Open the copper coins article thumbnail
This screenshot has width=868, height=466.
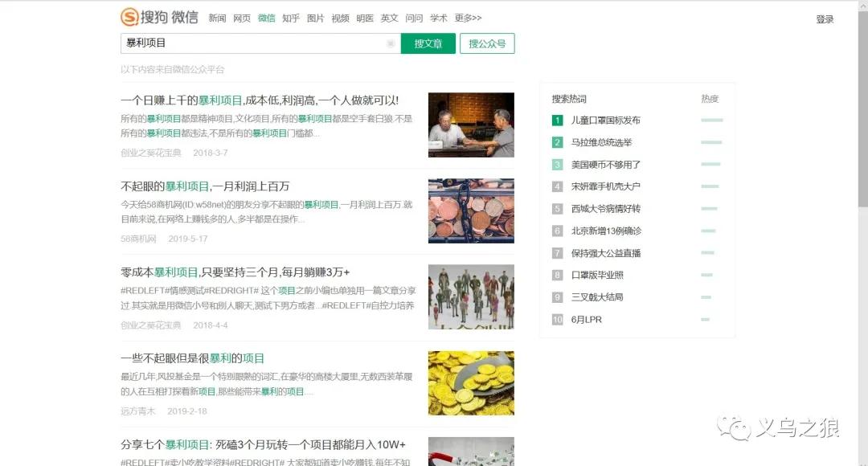[471, 211]
